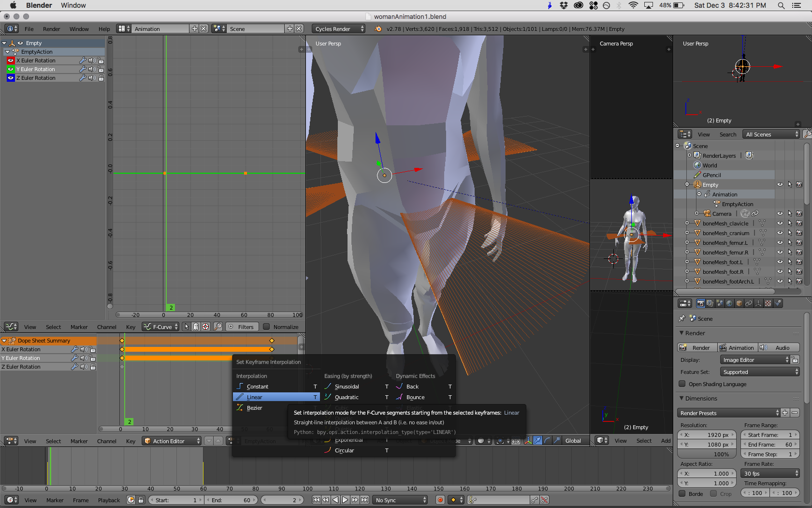Open Texture properties tab checker icon
The image size is (812, 508).
768,303
